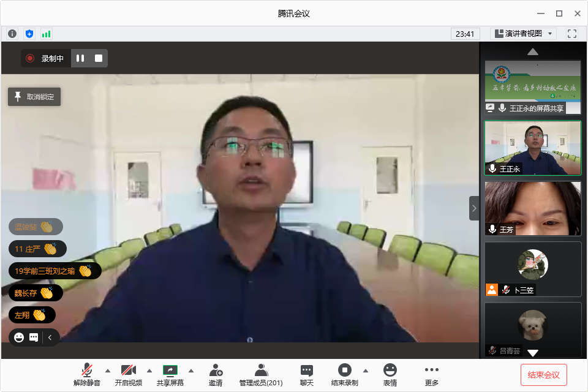Open the blue security shield icon

pyautogui.click(x=29, y=34)
